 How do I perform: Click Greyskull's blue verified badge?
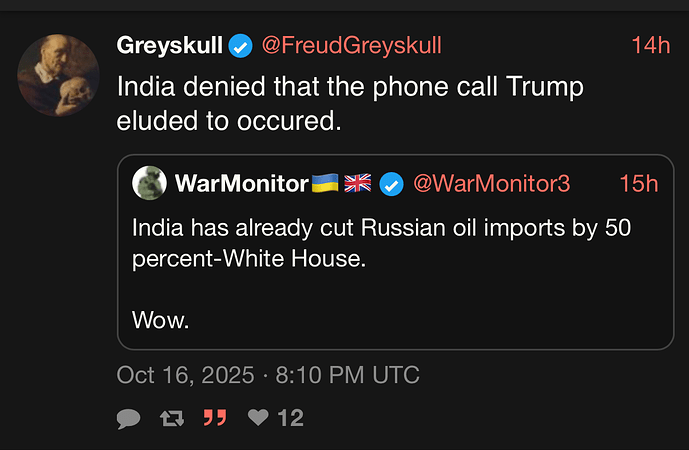240,46
